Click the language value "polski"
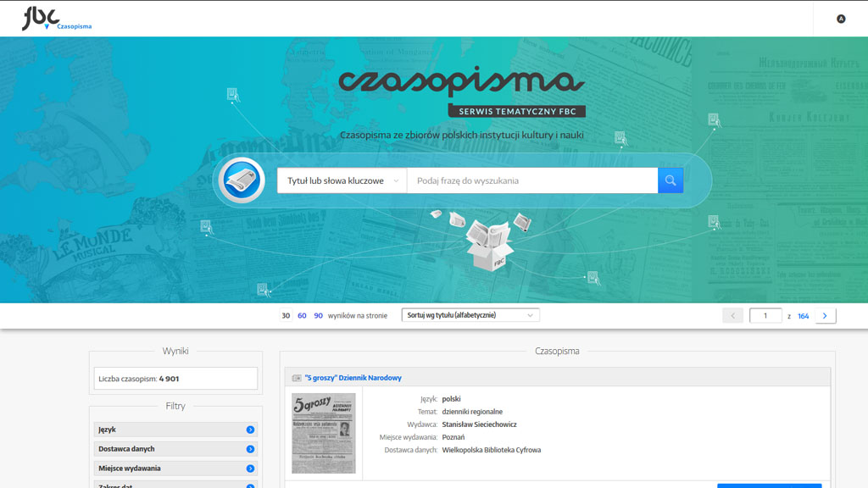The image size is (868, 488). [451, 399]
